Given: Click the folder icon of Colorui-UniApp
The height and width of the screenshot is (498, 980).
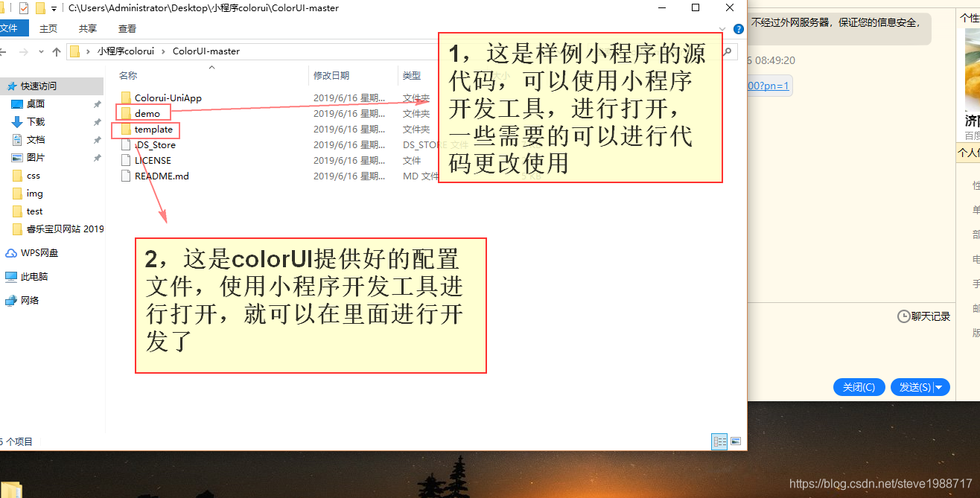Looking at the screenshot, I should click(125, 98).
